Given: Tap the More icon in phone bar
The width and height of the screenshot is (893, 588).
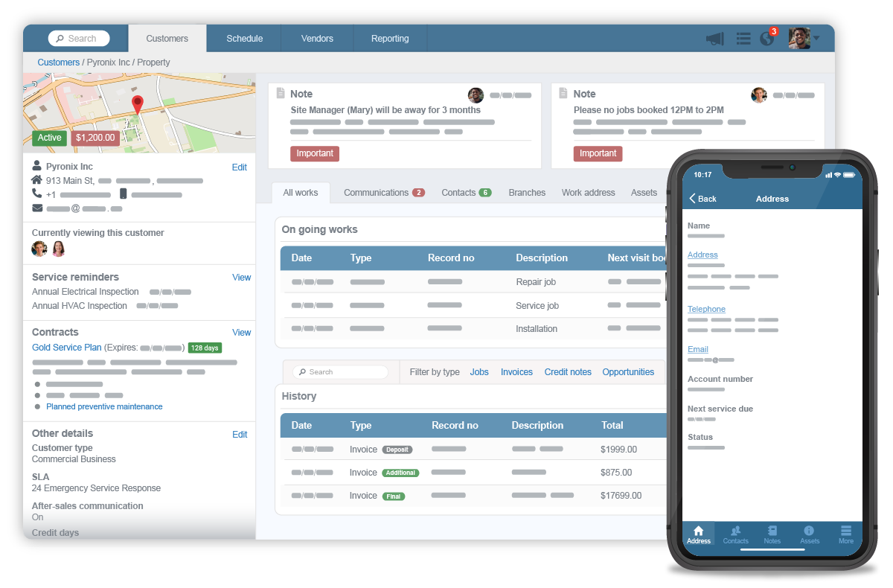Looking at the screenshot, I should click(x=846, y=534).
